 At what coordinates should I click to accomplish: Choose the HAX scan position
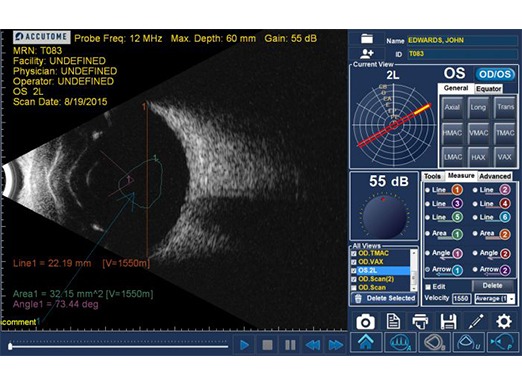coord(478,157)
